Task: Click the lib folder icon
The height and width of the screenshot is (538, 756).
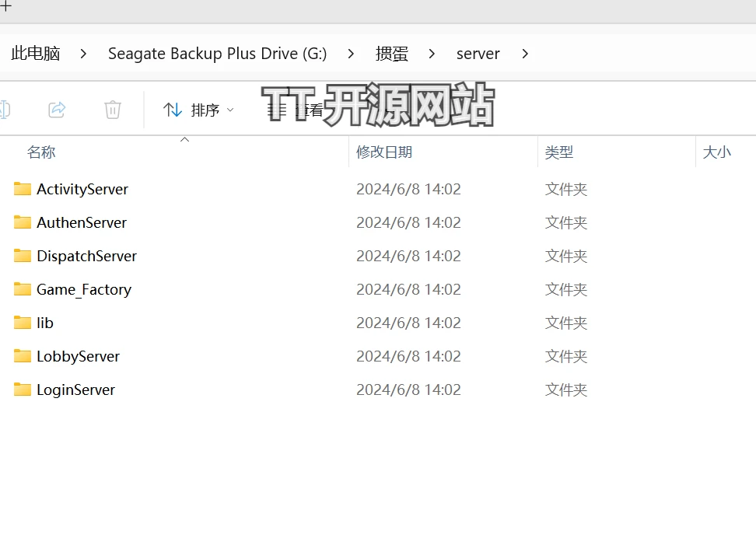Action: (23, 323)
